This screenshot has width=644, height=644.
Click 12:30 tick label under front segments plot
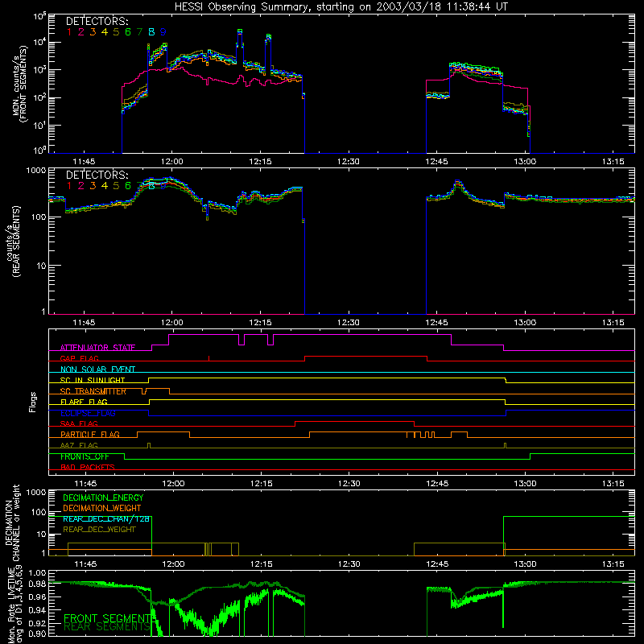[349, 162]
